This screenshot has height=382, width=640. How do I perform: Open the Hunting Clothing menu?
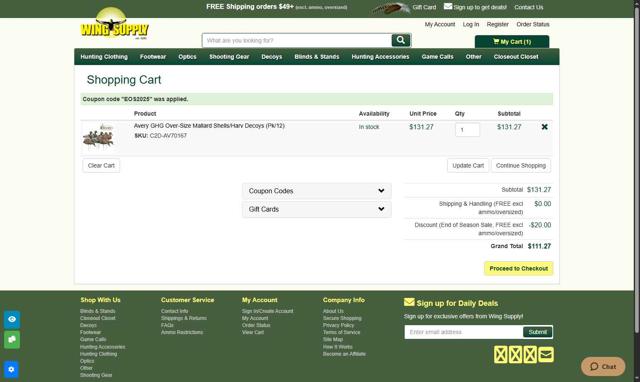click(104, 57)
